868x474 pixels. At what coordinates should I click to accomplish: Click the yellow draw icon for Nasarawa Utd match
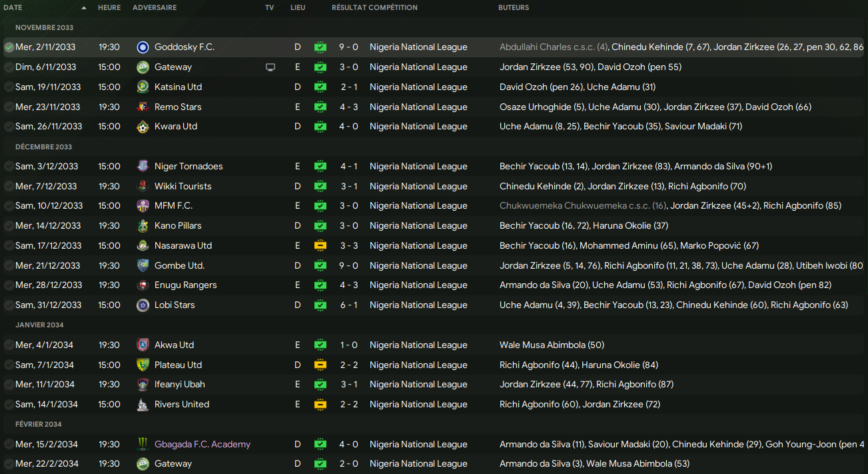[x=320, y=246]
